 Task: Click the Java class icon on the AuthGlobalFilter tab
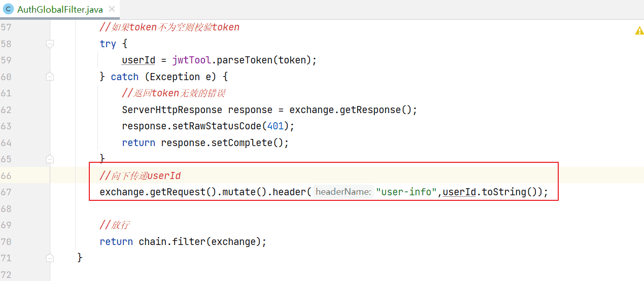tap(8, 9)
